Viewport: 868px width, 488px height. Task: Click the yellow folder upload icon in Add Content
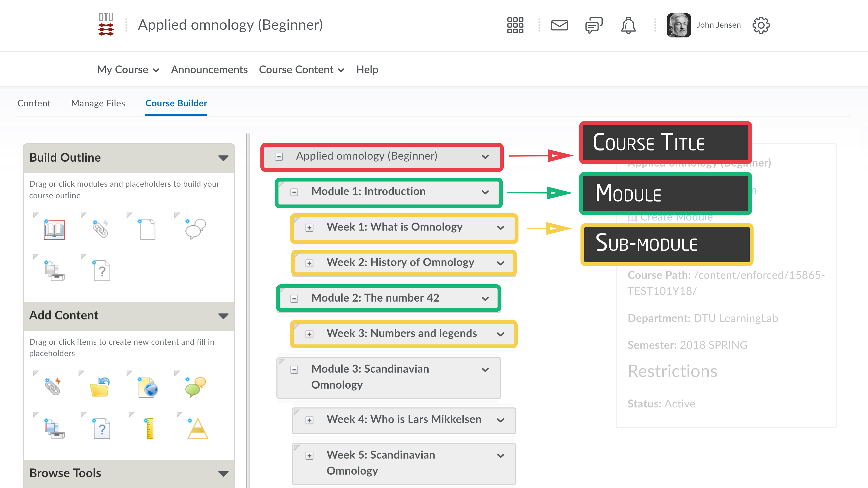pyautogui.click(x=100, y=387)
